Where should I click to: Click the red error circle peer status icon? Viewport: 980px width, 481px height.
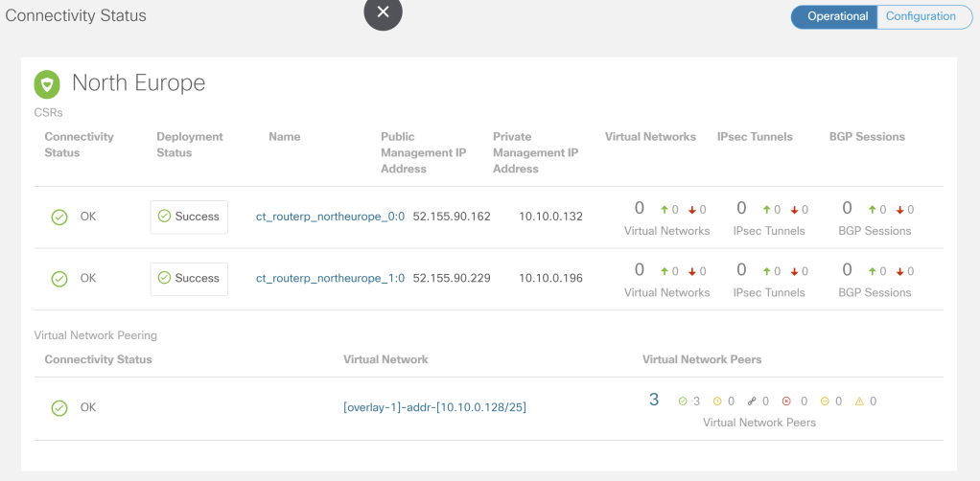point(788,401)
